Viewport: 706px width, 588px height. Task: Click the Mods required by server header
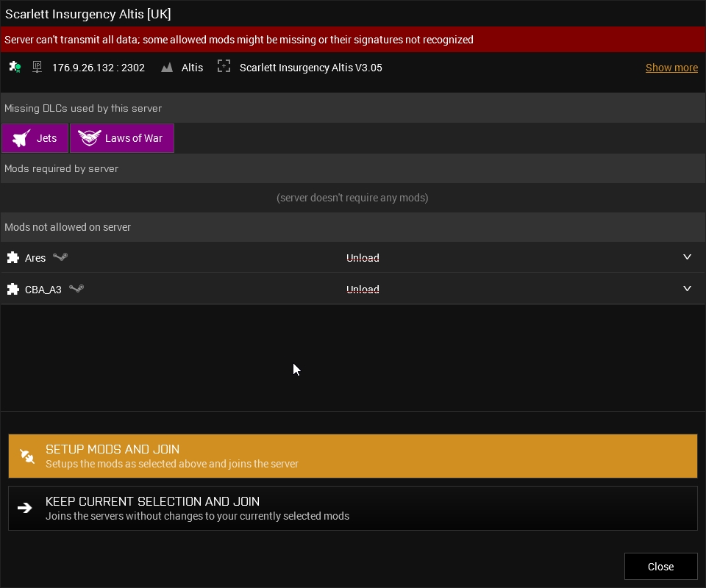[353, 169]
